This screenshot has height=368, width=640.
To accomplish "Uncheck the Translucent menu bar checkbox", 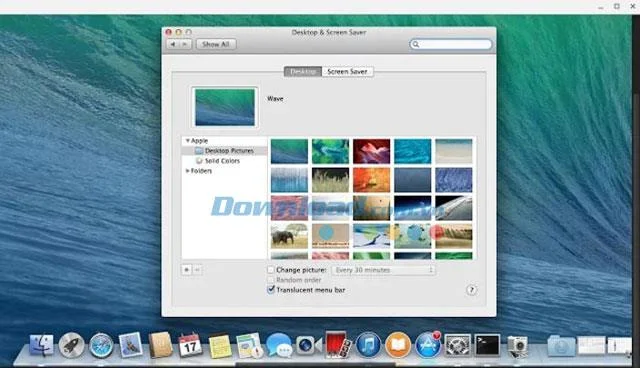I will pos(271,290).
